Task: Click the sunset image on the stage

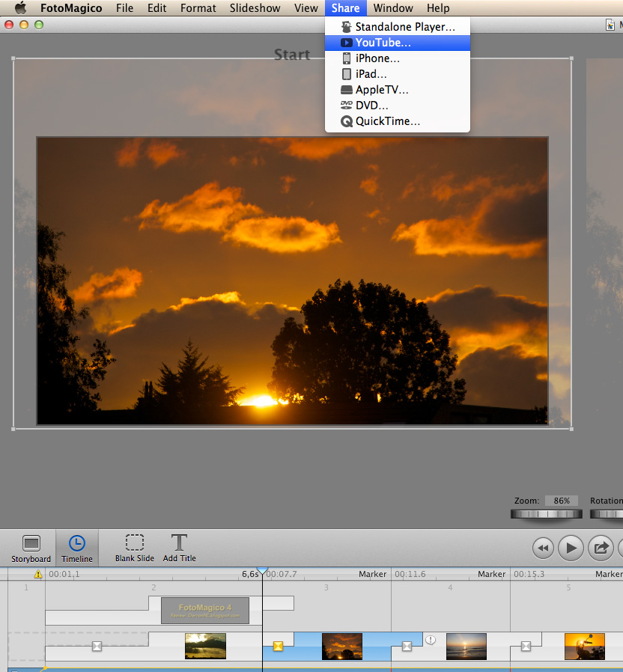Action: click(x=292, y=281)
